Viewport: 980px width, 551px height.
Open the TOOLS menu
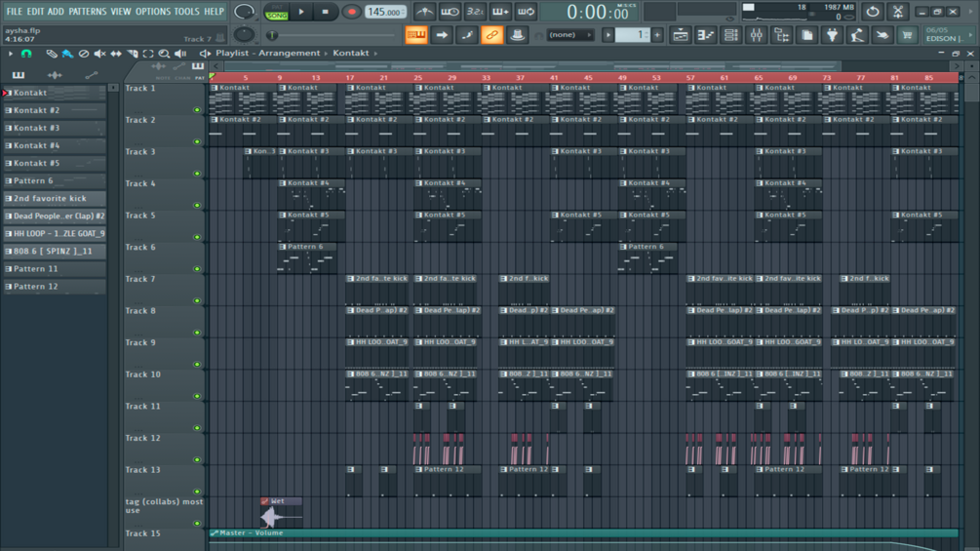pyautogui.click(x=186, y=12)
